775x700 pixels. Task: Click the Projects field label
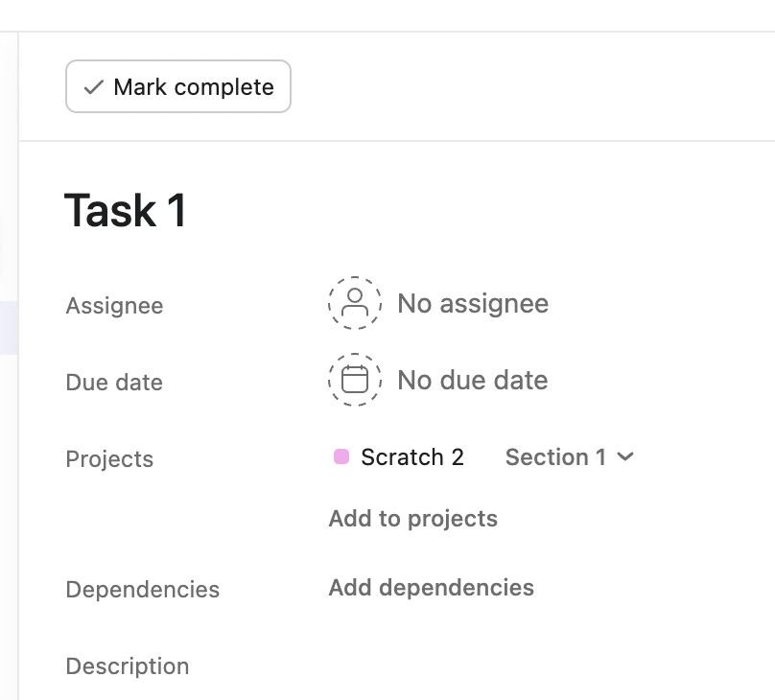pyautogui.click(x=109, y=459)
